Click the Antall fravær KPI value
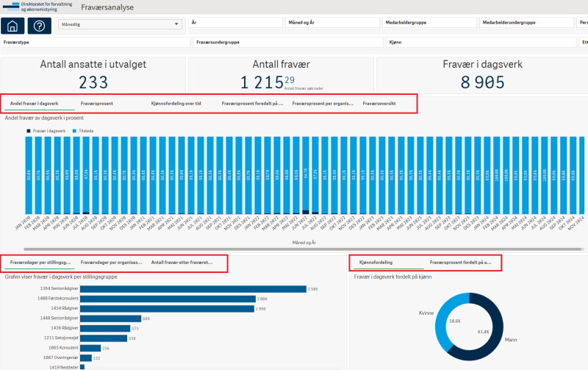Screen dimensions: 588x370 click(262, 82)
